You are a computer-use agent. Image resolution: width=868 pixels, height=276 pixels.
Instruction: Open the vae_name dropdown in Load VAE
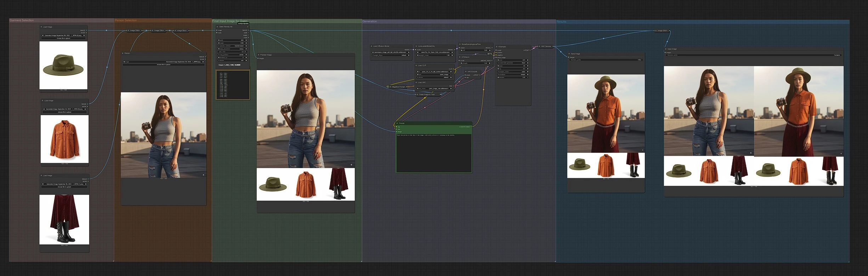[435, 88]
